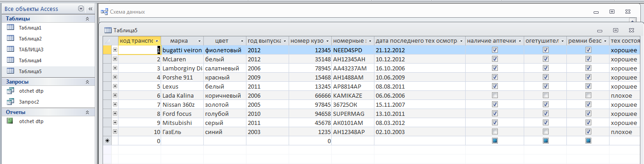Toggle наличие аптечки checkbox for Lada Kalina
Image resolution: width=644 pixels, height=164 pixels.
495,95
